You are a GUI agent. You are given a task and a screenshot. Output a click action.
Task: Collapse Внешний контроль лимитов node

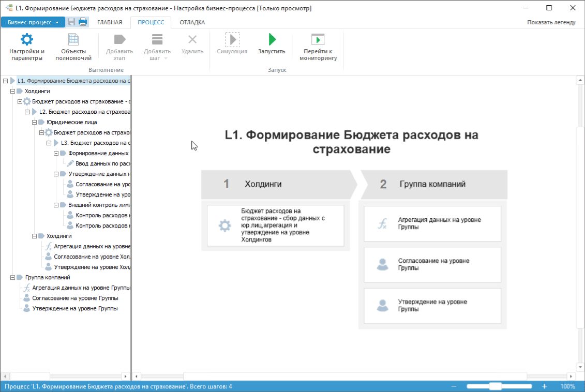(x=56, y=205)
